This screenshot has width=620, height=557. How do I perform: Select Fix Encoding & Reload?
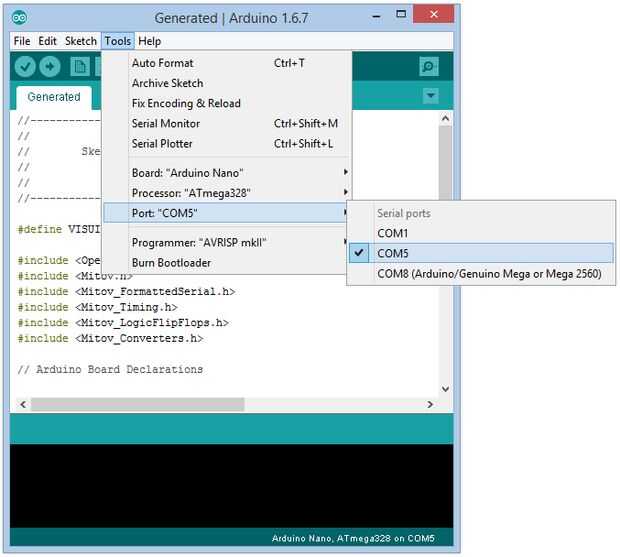[226, 103]
